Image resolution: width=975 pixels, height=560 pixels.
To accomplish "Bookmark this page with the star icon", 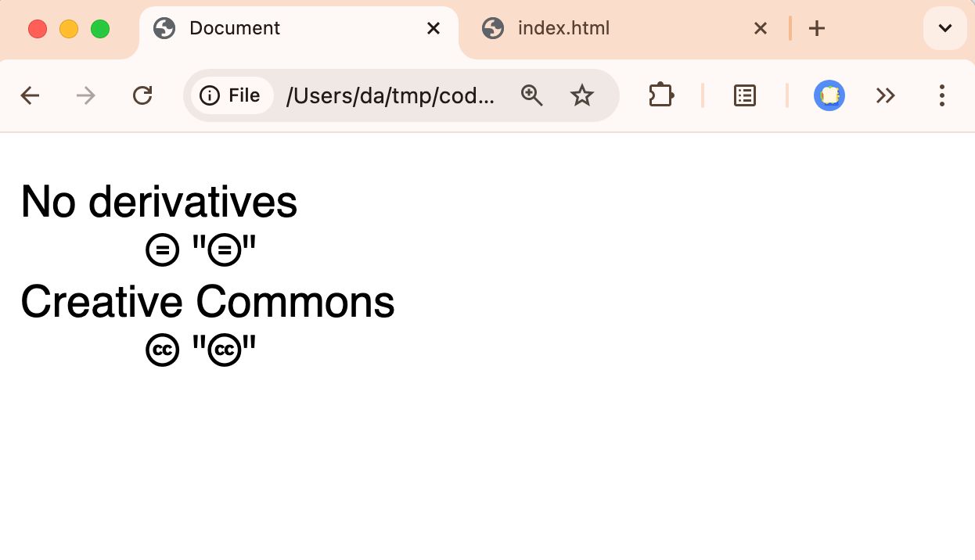I will click(x=582, y=95).
